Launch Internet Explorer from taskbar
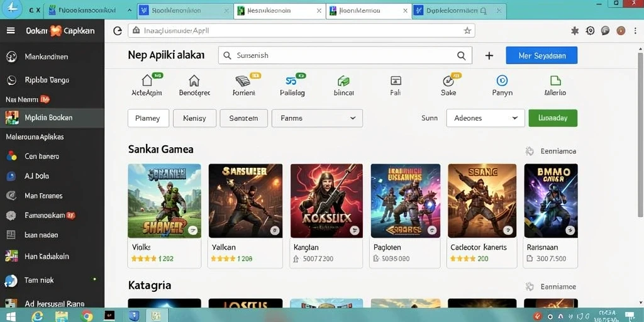The width and height of the screenshot is (644, 322). pos(38,316)
